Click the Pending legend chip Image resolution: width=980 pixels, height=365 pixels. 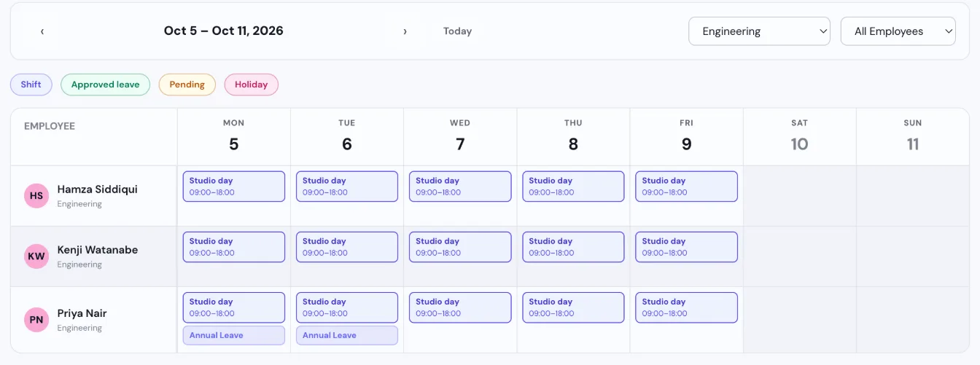[x=187, y=85]
